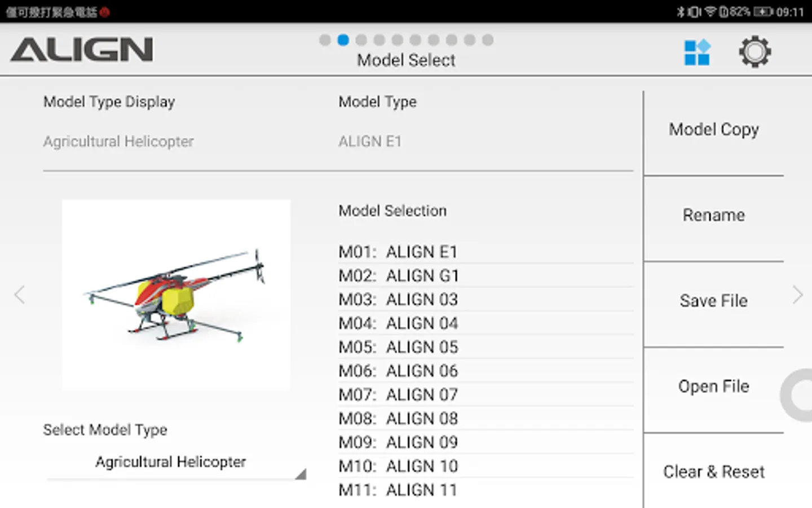Click the Save File button
Viewport: 812px width, 508px height.
click(714, 301)
